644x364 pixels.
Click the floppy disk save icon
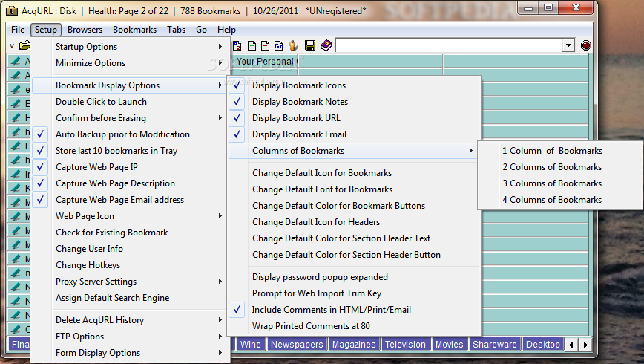pos(310,45)
